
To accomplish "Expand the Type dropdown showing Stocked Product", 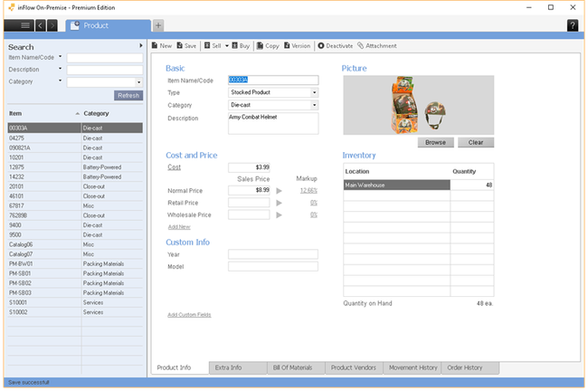I will pos(314,92).
